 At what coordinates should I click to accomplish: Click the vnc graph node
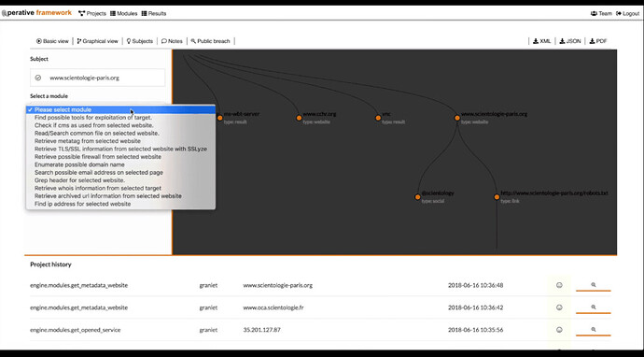378,118
